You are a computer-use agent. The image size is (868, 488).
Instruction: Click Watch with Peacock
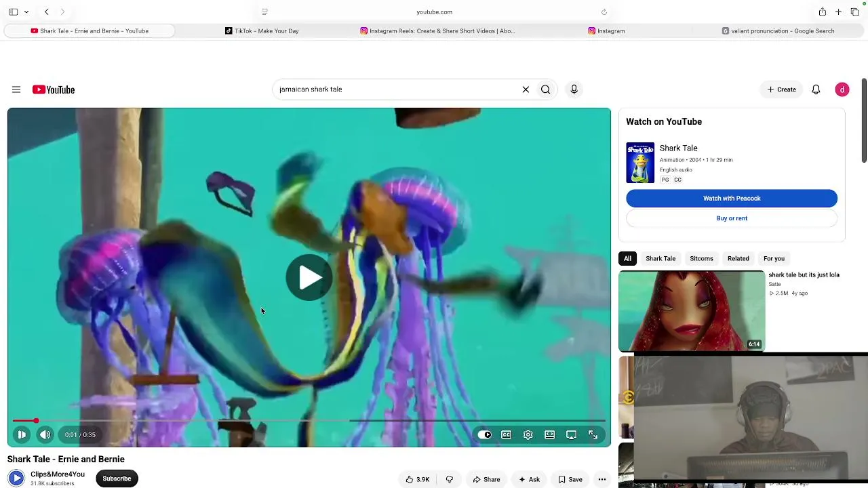pos(732,198)
